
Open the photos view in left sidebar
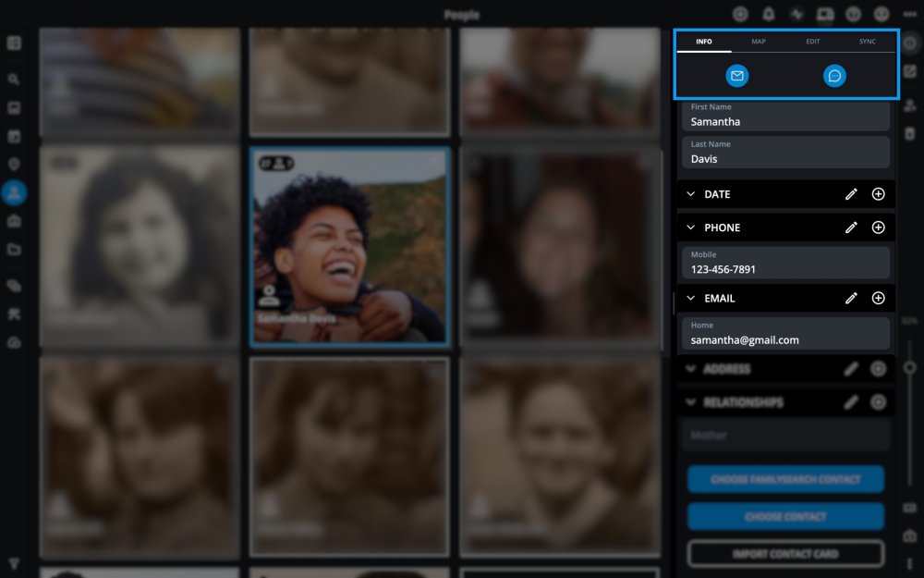click(14, 108)
